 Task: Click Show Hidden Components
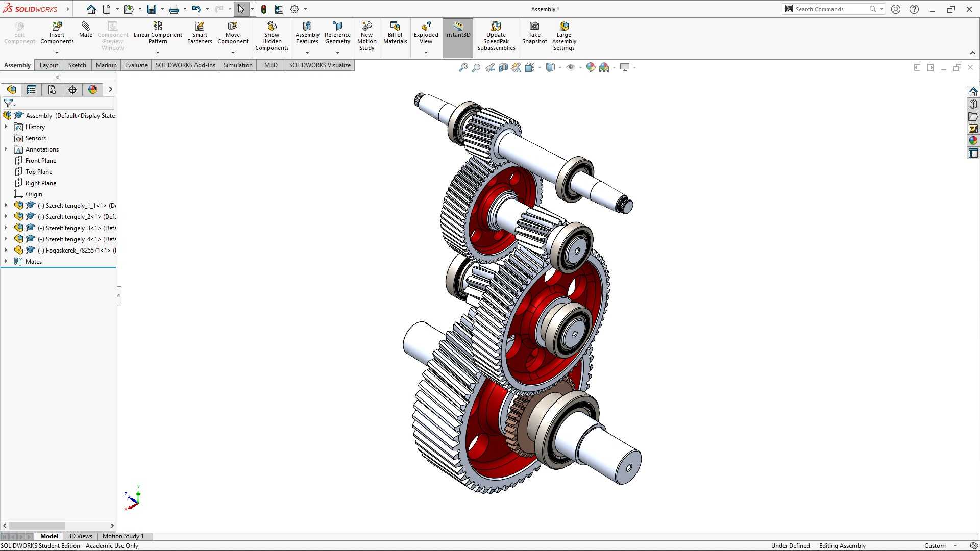(272, 36)
